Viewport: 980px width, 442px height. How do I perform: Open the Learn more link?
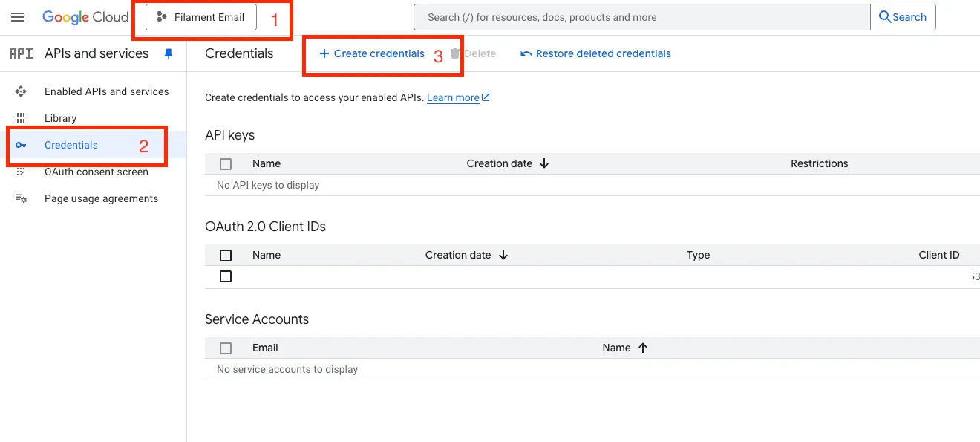tap(453, 97)
